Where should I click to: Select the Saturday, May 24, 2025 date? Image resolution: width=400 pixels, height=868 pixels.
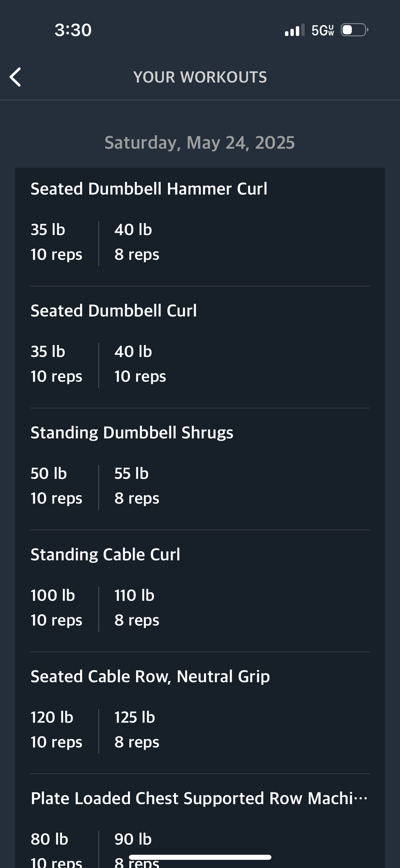tap(200, 143)
